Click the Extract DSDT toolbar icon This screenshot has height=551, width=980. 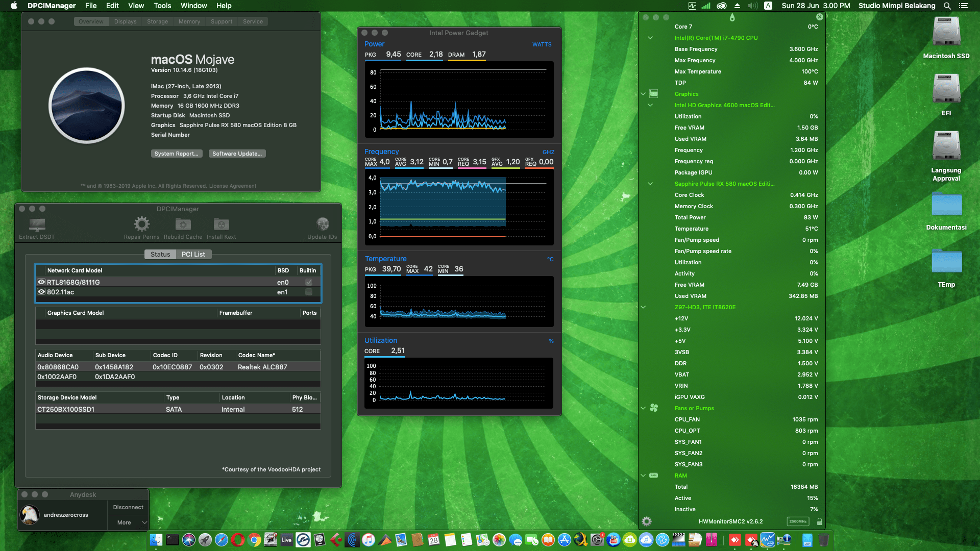[37, 224]
